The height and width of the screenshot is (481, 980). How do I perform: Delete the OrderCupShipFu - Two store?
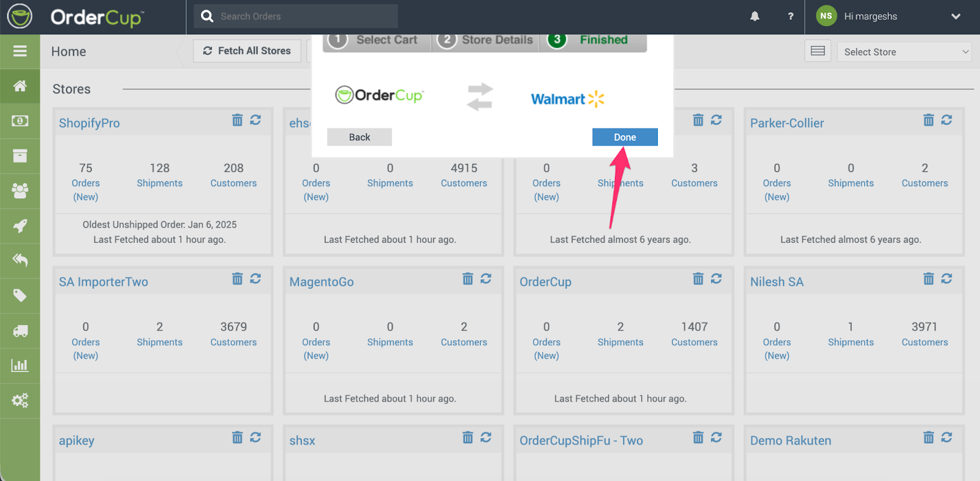click(698, 438)
